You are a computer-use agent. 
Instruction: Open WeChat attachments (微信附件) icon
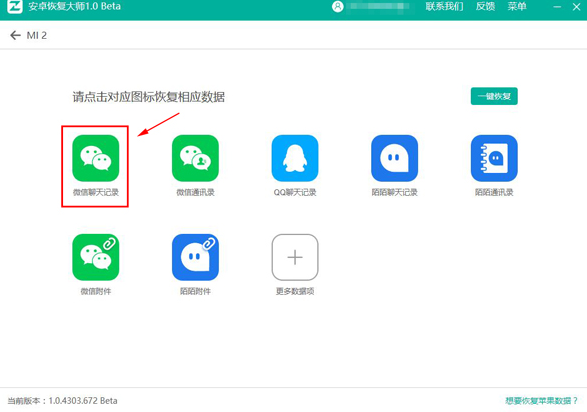95,257
